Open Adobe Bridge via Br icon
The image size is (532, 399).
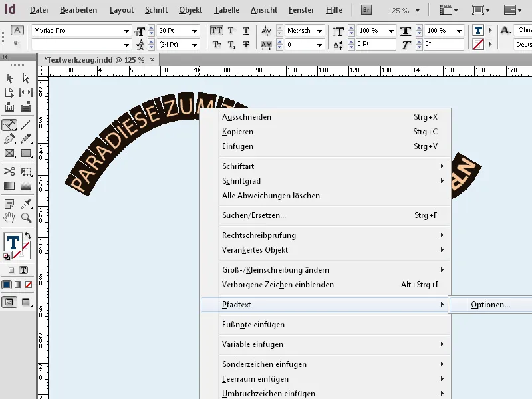[x=366, y=10]
